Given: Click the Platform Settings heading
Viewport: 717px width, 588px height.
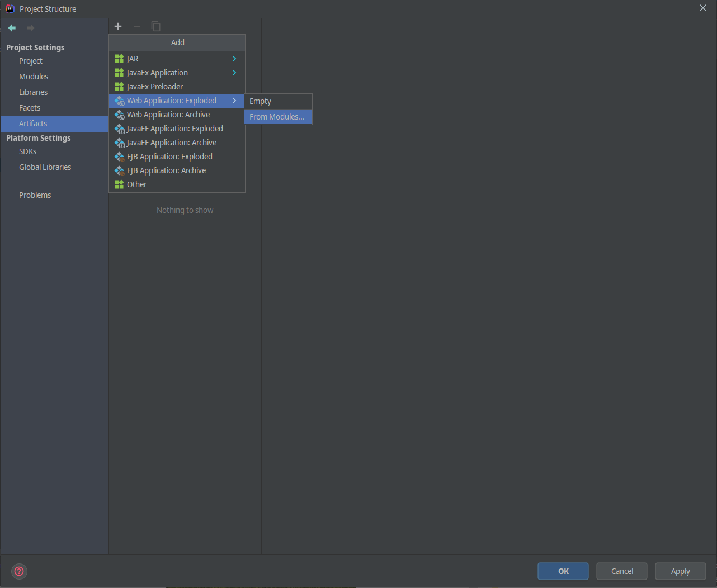Looking at the screenshot, I should pyautogui.click(x=39, y=138).
